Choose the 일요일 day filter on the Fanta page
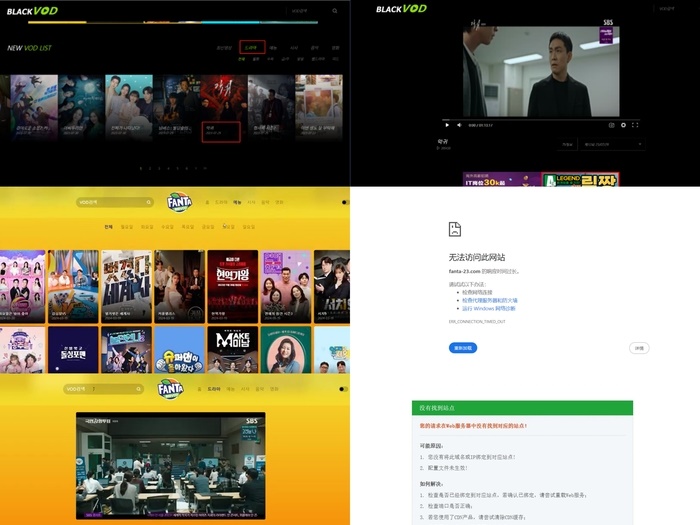The height and width of the screenshot is (525, 700). pyautogui.click(x=249, y=227)
